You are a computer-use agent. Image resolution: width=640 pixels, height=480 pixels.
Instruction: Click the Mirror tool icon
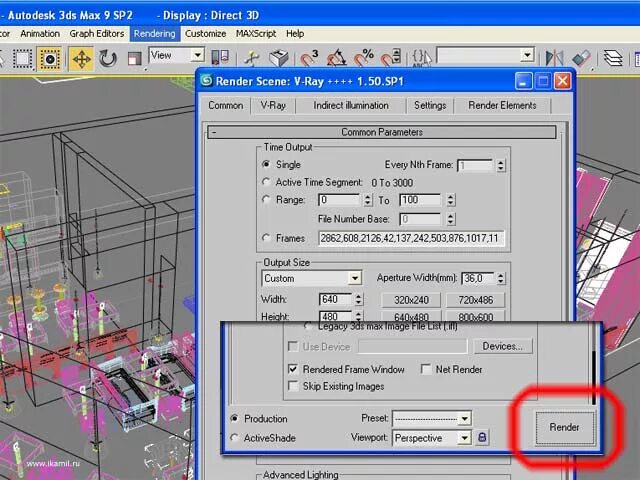pos(554,58)
